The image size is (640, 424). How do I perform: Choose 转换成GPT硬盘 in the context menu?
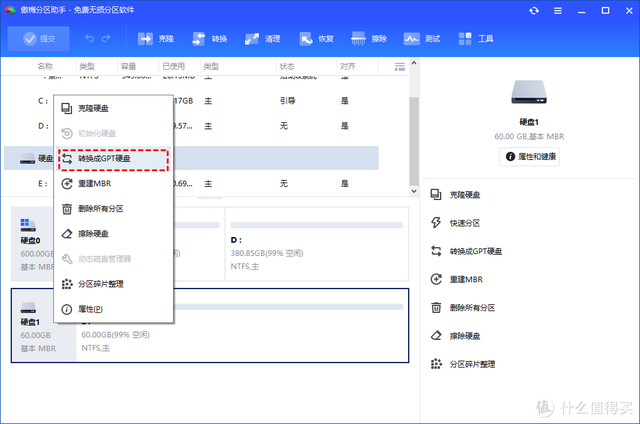coord(113,159)
